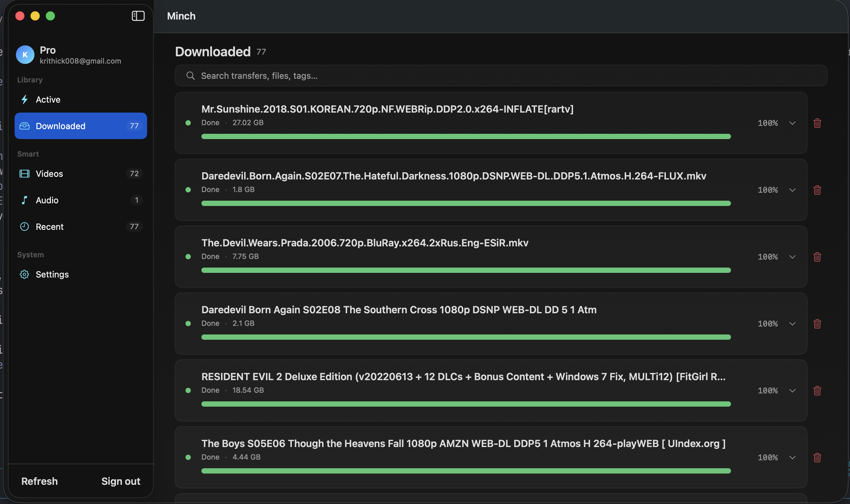Viewport: 850px width, 504px height.
Task: Click the Minch window title
Action: tap(182, 16)
